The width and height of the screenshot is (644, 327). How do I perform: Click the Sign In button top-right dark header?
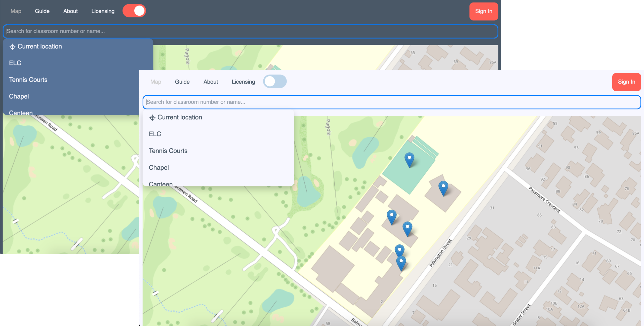point(483,11)
